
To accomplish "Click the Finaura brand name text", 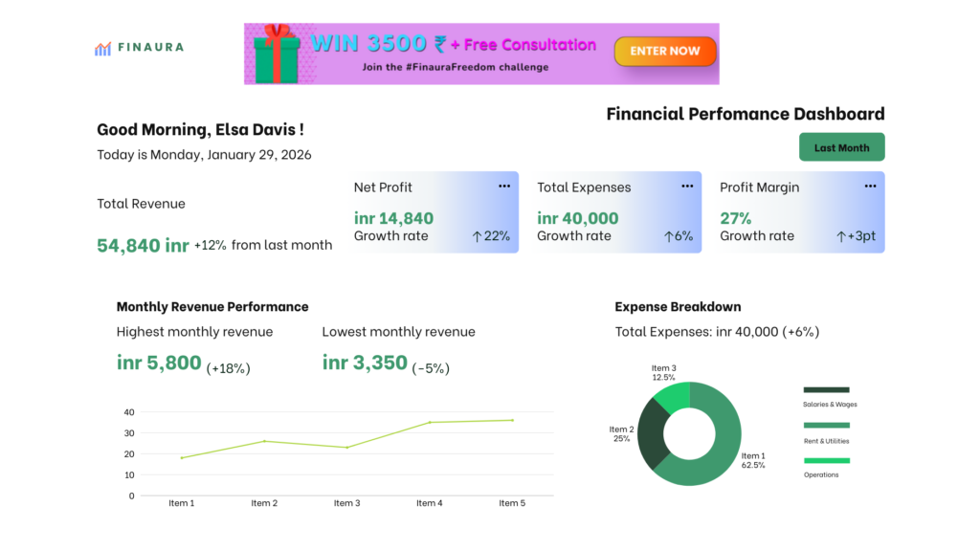I will click(151, 47).
